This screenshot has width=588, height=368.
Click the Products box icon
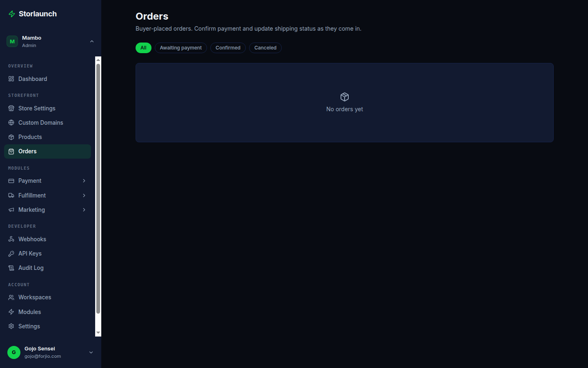pos(11,137)
